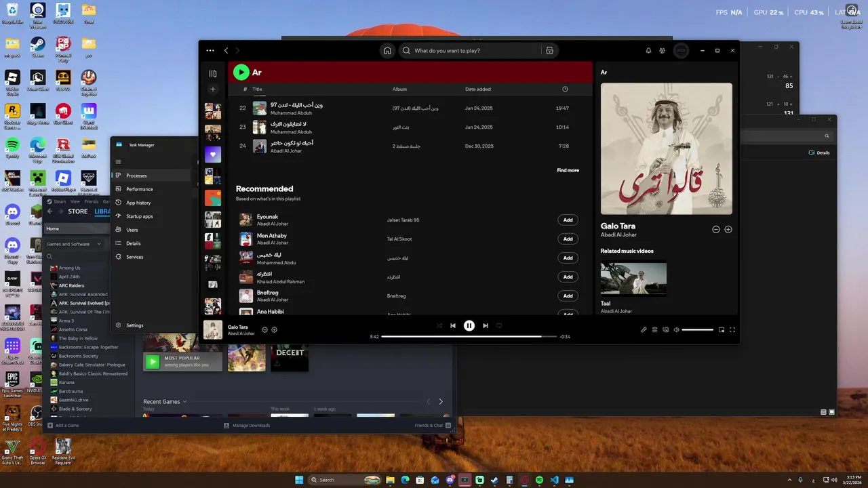
Task: Show hidden system tray icons
Action: click(790, 480)
